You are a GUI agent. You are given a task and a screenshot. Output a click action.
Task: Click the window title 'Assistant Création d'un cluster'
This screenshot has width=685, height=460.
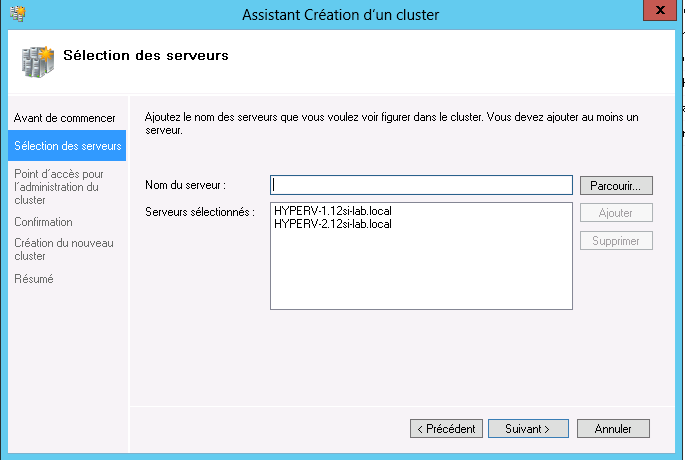(x=341, y=15)
